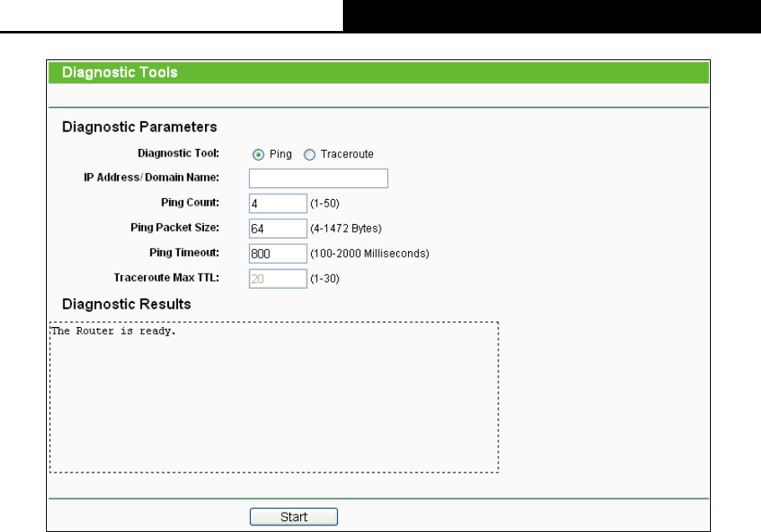Click the Start button

pyautogui.click(x=294, y=517)
